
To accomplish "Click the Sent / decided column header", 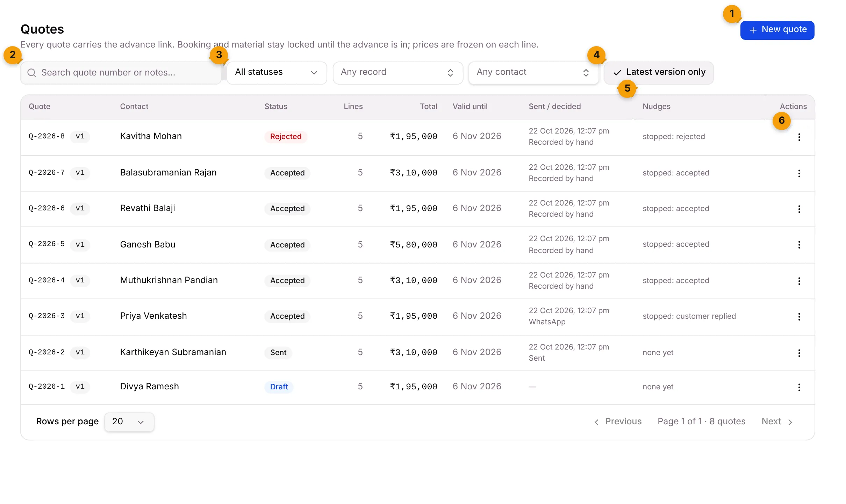I will point(555,107).
